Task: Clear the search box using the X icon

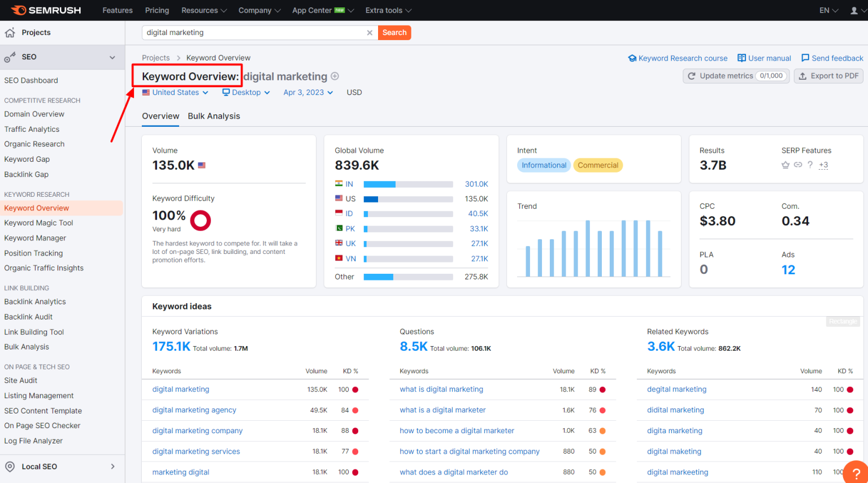Action: pos(370,32)
